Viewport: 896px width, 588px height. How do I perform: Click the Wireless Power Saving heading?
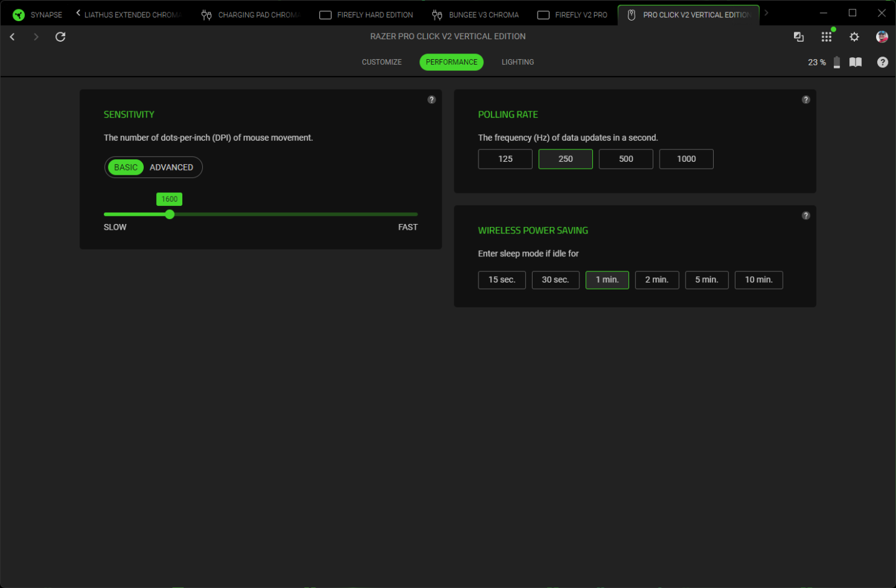tap(533, 230)
